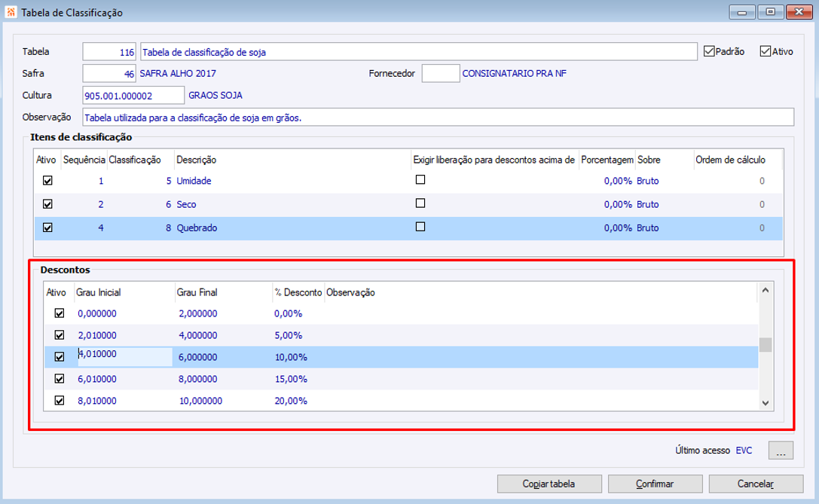Click Grau Inicial value '0,000000'
Screen dimensions: 819x504
(x=97, y=313)
